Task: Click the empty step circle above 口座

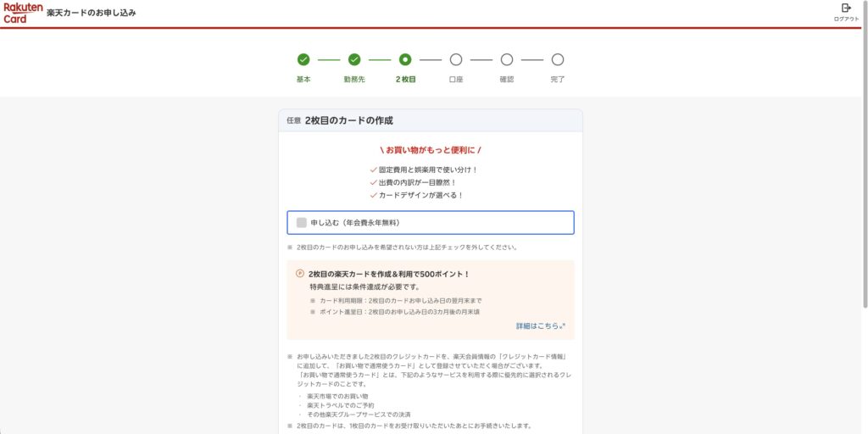Action: 456,59
